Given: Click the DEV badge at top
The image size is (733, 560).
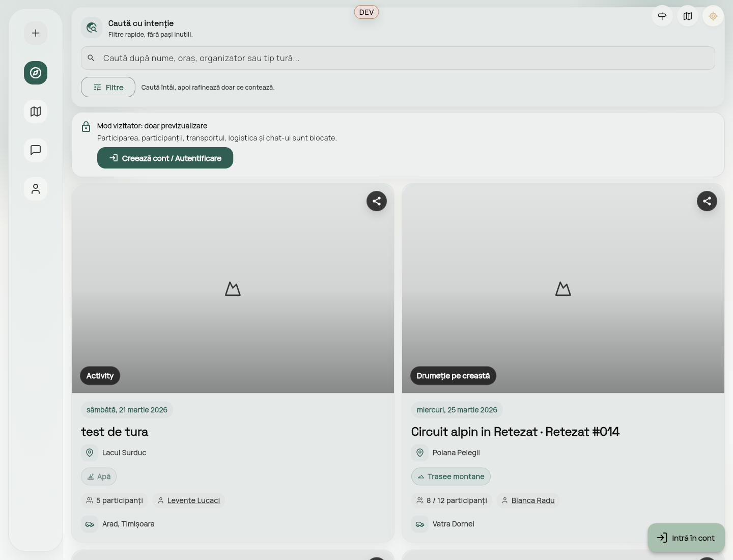Looking at the screenshot, I should tap(366, 12).
